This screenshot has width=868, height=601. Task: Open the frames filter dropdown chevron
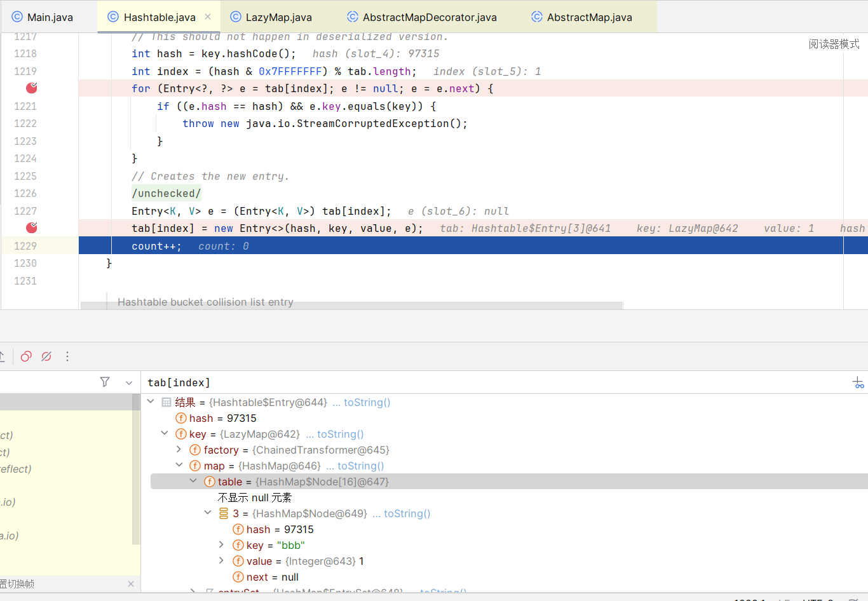pyautogui.click(x=129, y=382)
